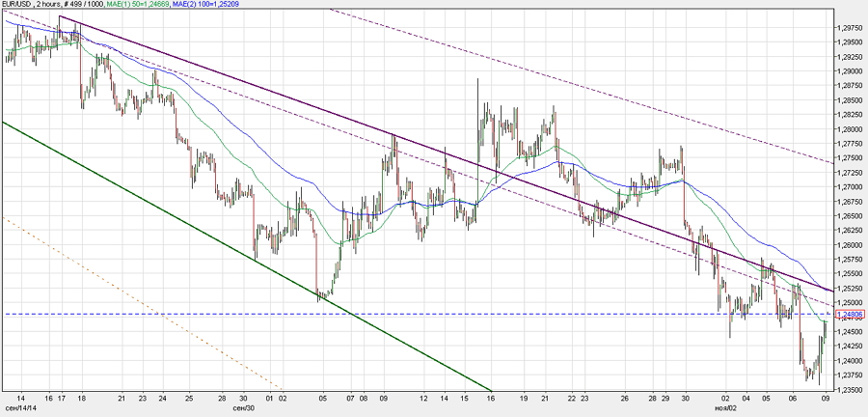Click date axis tick 18
This screenshot has width=868, height=417.
[x=82, y=398]
